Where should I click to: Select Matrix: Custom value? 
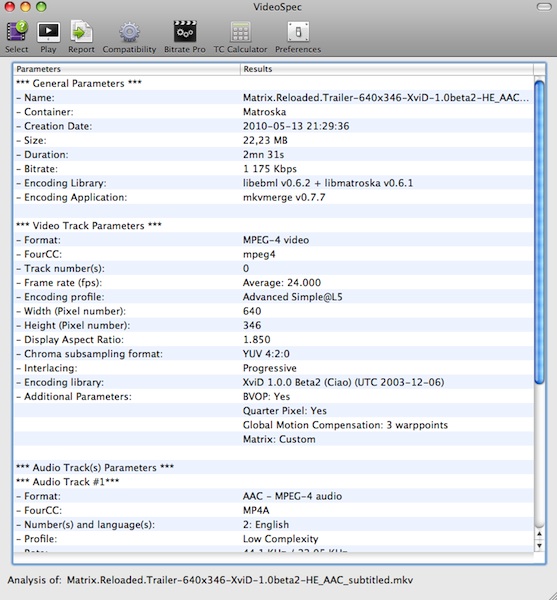coord(279,439)
